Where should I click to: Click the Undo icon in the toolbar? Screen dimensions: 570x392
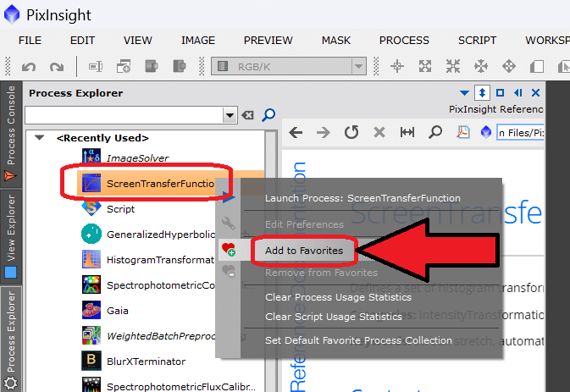tap(29, 67)
